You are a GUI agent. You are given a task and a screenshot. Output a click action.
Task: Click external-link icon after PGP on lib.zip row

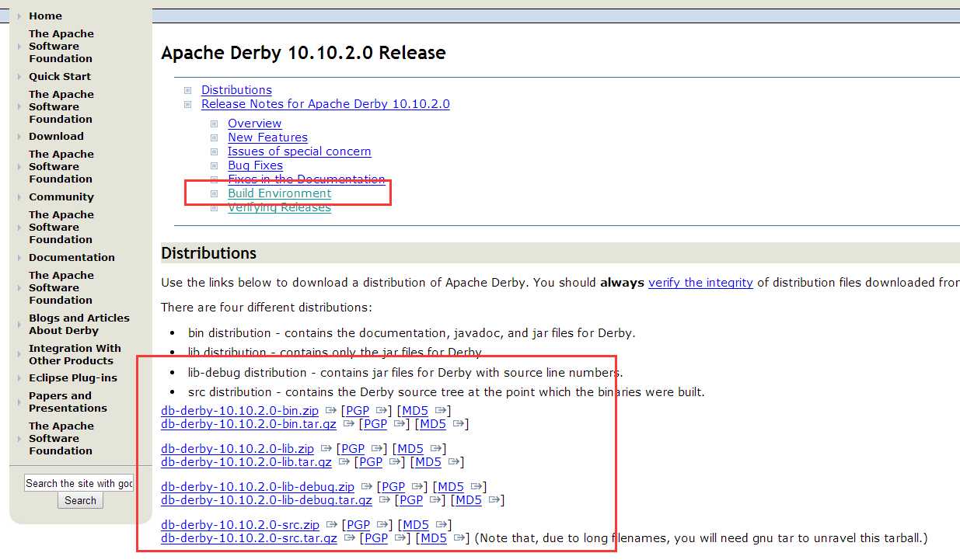pyautogui.click(x=377, y=448)
